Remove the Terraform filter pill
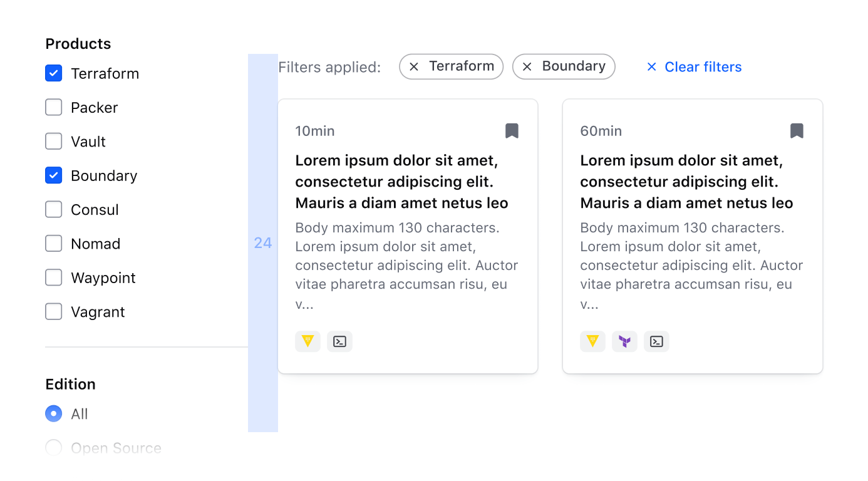The width and height of the screenshot is (868, 481). point(413,66)
